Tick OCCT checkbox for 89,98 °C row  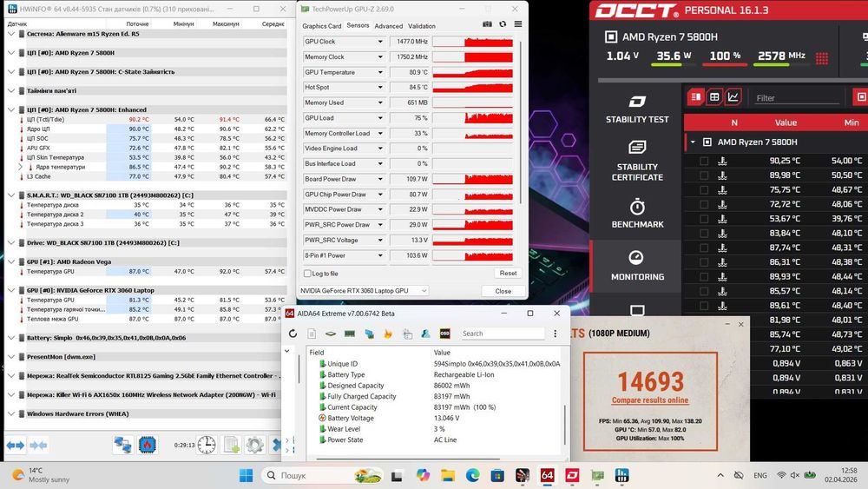pos(704,175)
